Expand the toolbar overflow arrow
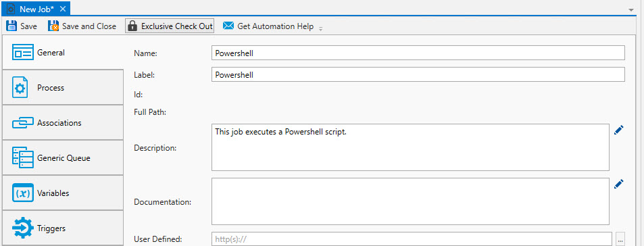 click(x=321, y=29)
